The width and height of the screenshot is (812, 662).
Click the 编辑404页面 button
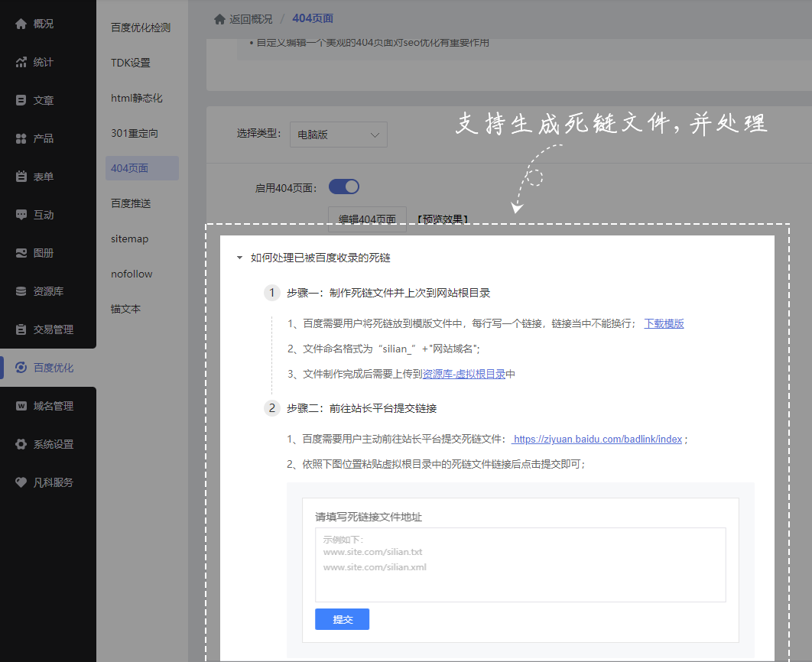pos(367,219)
